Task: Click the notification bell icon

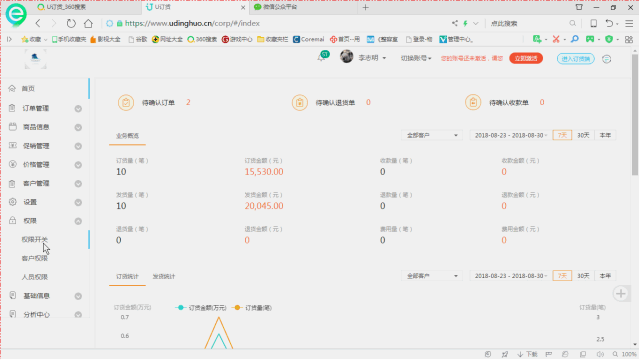Action: pos(321,58)
